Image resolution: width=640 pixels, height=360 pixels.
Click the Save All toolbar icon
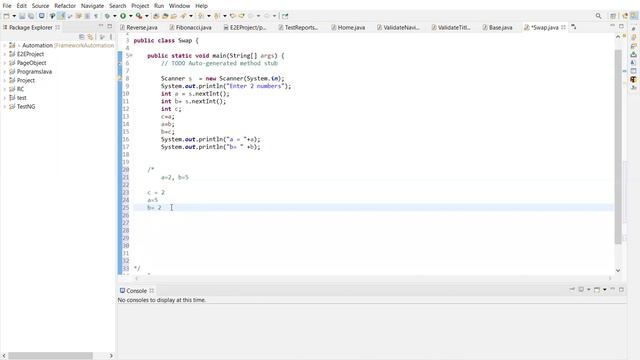31,16
